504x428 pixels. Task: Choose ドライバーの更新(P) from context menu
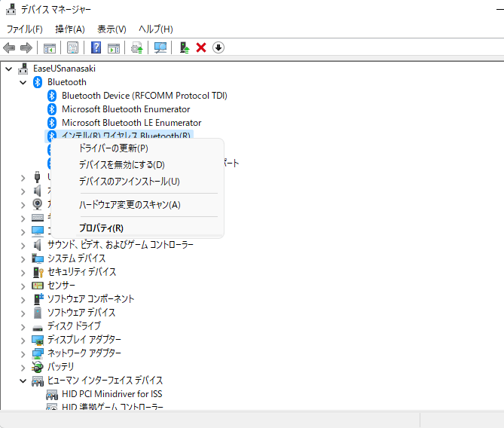[x=114, y=148]
